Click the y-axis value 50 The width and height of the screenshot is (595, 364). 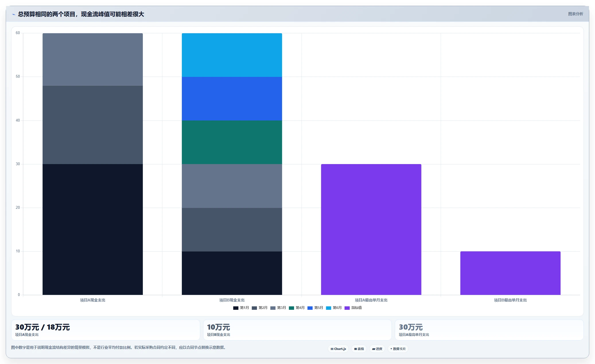coord(18,77)
